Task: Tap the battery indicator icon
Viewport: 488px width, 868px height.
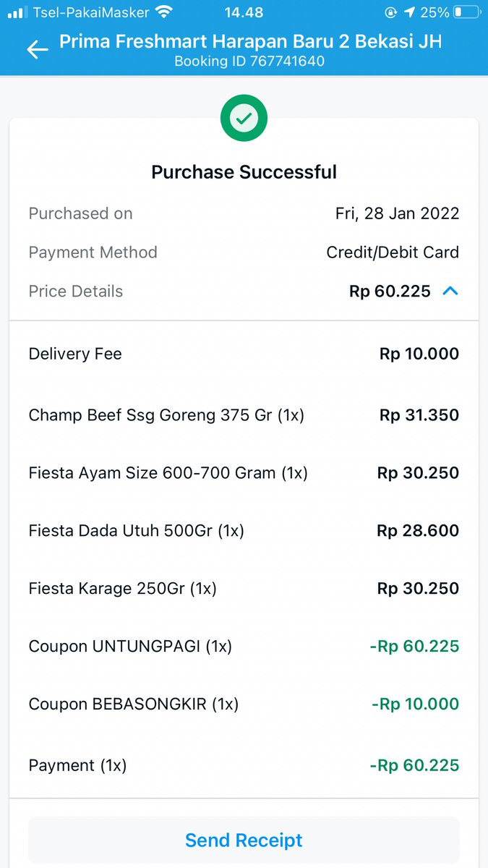Action: point(467,12)
